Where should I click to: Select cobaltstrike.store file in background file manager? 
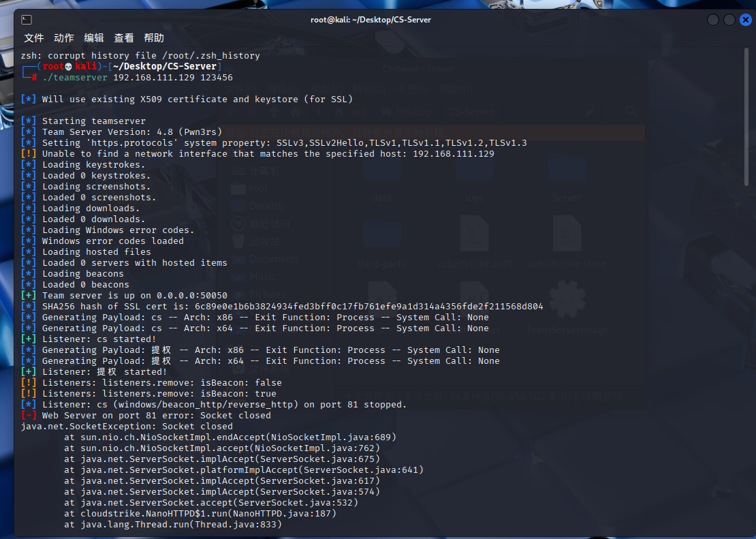pyautogui.click(x=567, y=242)
